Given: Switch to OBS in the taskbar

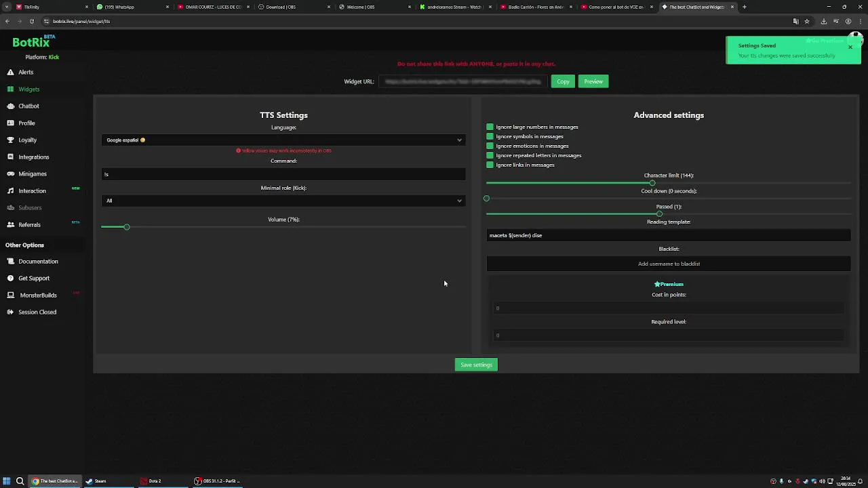Looking at the screenshot, I should 217,481.
